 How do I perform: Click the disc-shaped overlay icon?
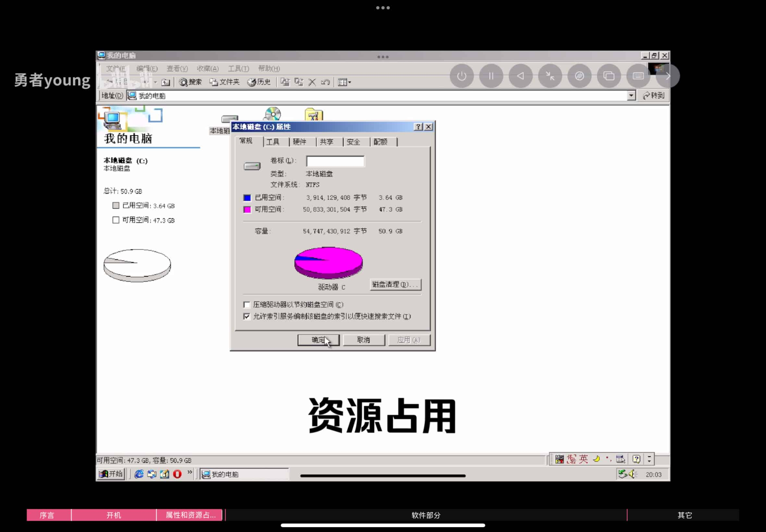[x=579, y=76]
